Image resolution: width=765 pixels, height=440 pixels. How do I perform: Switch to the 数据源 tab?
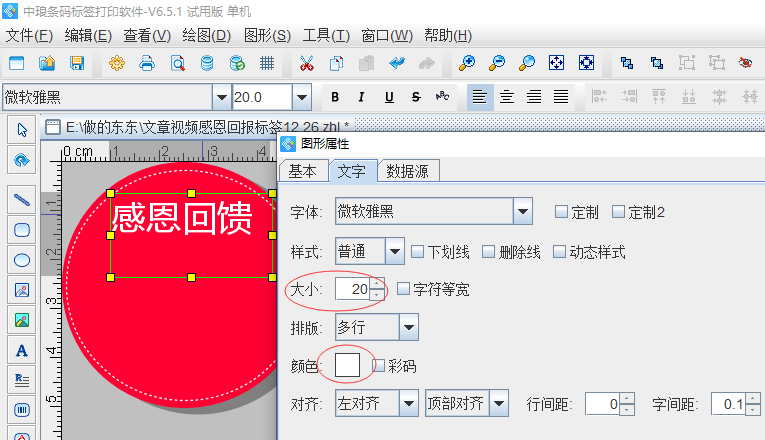point(408,171)
